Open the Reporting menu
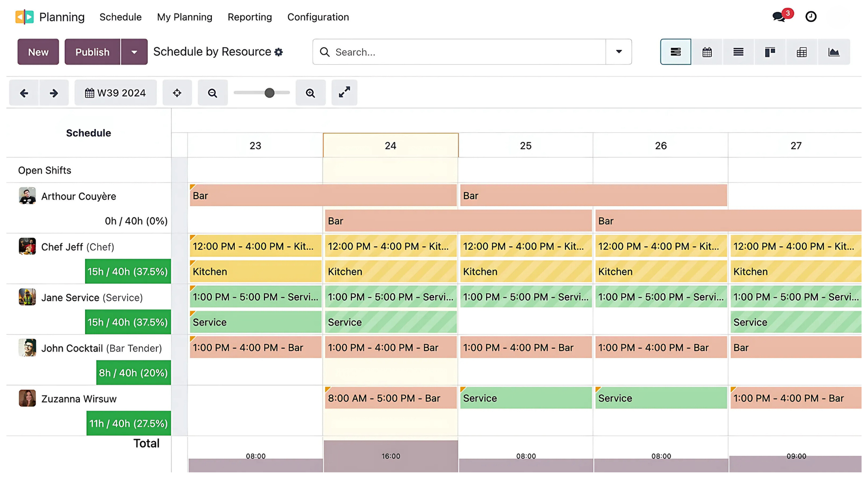Screen dimensions: 868x477 click(x=250, y=17)
